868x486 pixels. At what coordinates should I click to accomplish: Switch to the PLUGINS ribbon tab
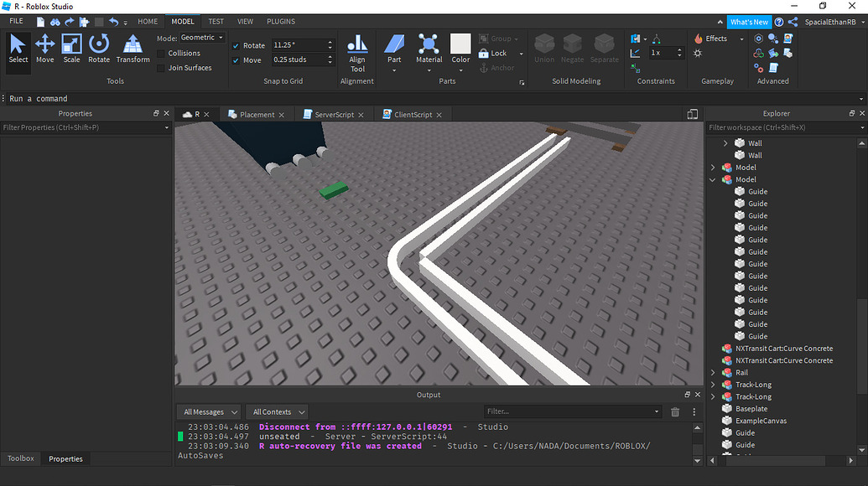[x=281, y=22]
